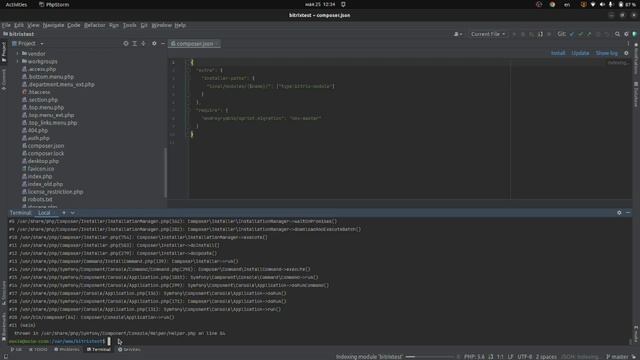Click the Git push arrow icon

click(589, 34)
